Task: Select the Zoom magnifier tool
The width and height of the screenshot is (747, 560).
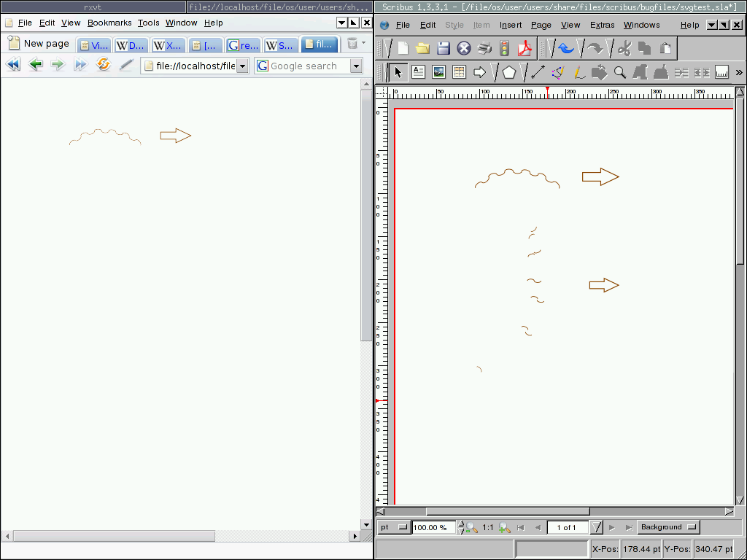Action: (620, 72)
